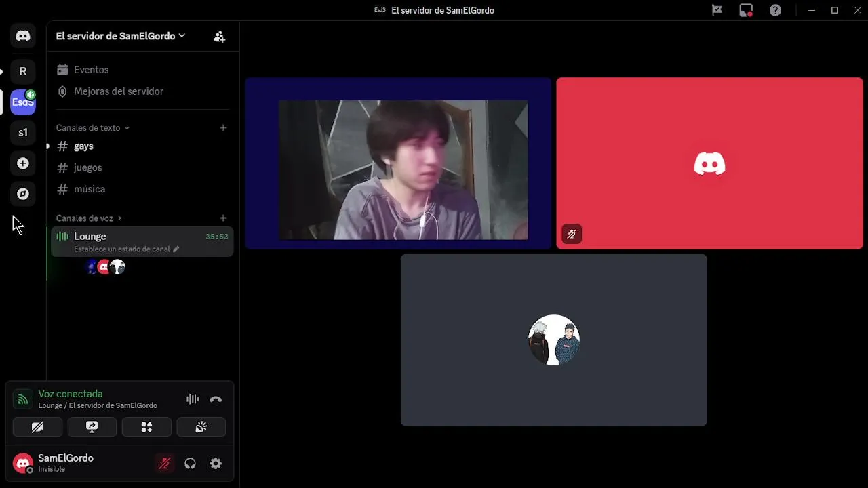Collapse Canales de voz category
The image size is (868, 488).
89,218
